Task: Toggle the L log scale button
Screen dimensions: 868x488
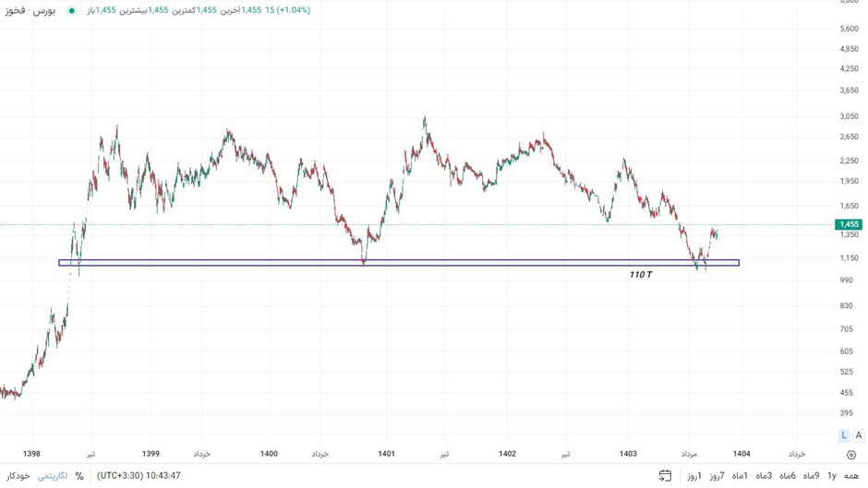Action: 844,435
